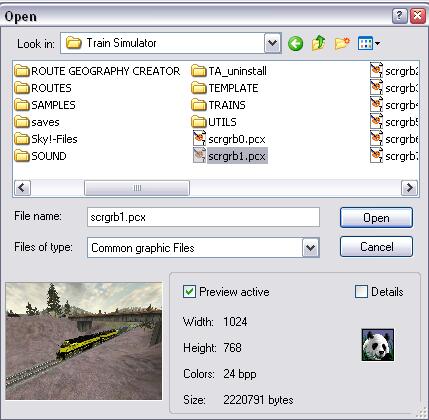Expand the Files of type dropdown
The width and height of the screenshot is (429, 420).
311,248
